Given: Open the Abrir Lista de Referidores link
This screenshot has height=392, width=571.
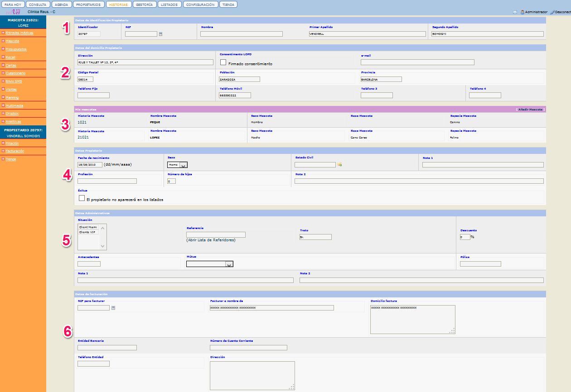Looking at the screenshot, I should (211, 240).
